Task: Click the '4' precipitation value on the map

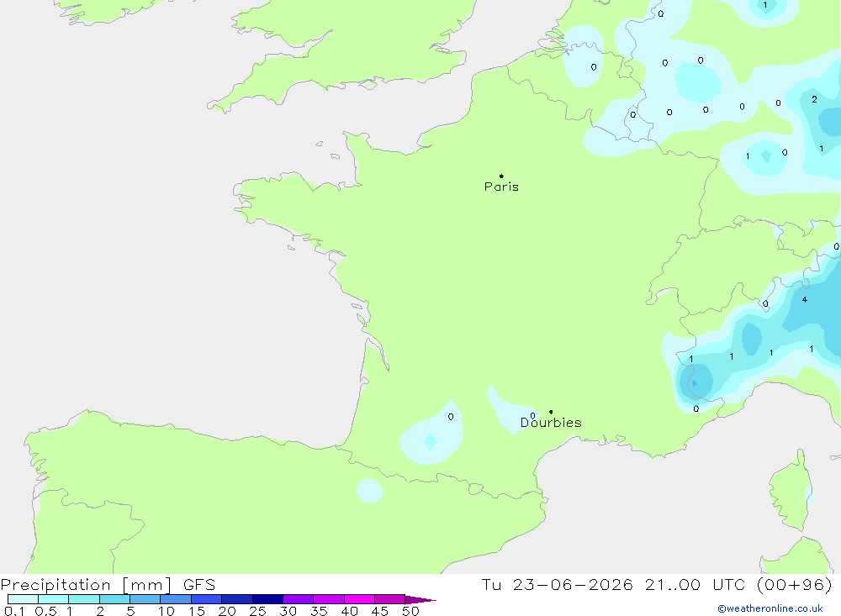Action: tap(805, 300)
